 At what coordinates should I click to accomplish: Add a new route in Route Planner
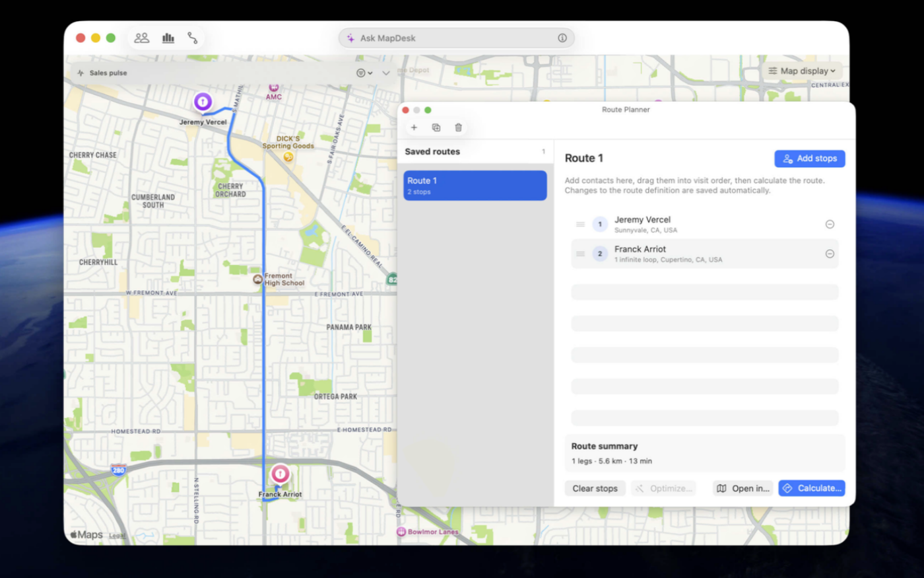[x=414, y=127]
